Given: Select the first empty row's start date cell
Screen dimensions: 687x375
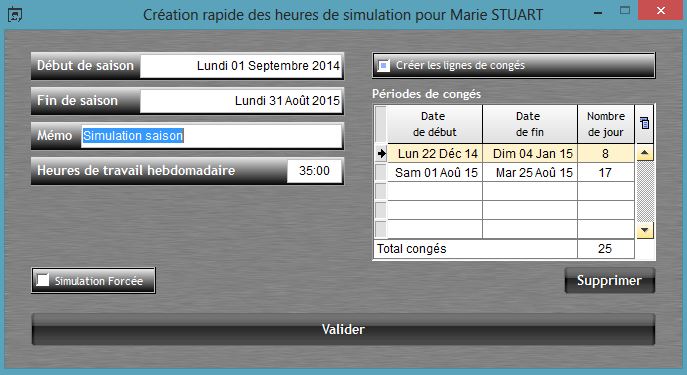Looking at the screenshot, I should click(x=435, y=191).
